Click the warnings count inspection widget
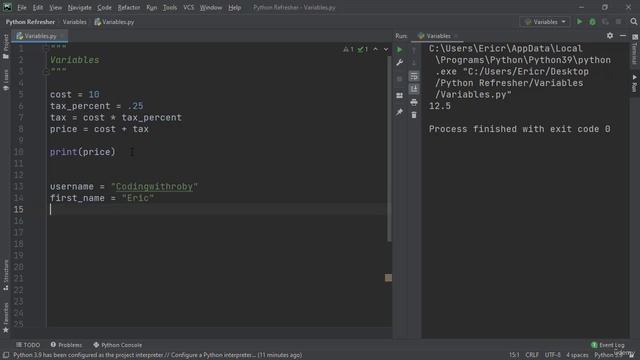Screen dimensions: 640x360 coord(349,49)
